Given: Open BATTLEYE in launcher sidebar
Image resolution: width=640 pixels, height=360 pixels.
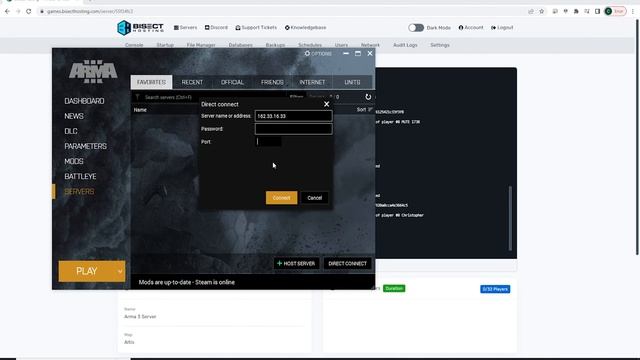Looking at the screenshot, I should tap(80, 176).
